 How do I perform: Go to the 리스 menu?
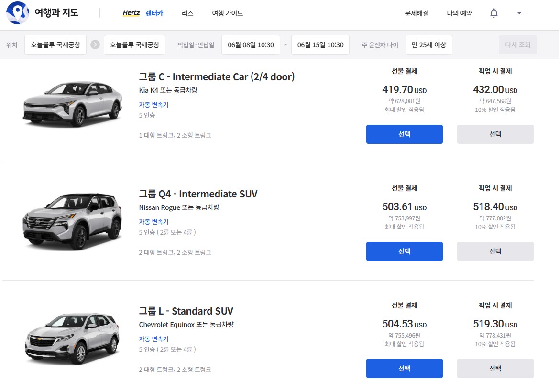click(187, 13)
